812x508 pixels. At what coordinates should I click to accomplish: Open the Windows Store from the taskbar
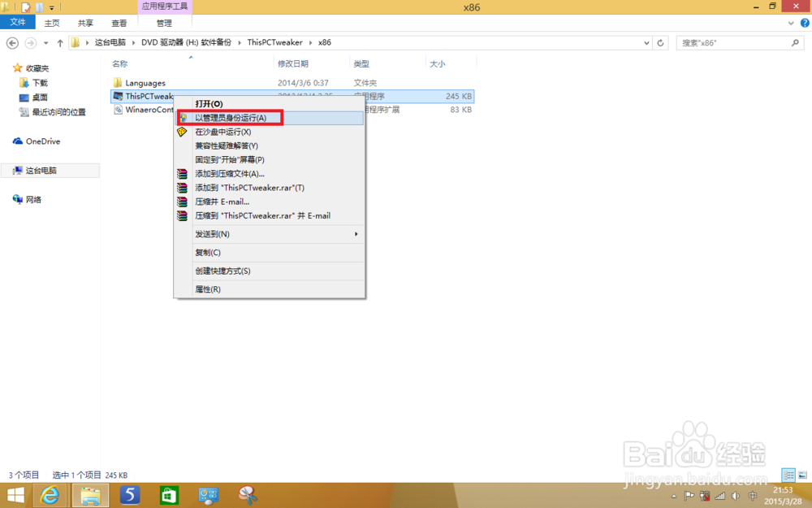coord(168,495)
